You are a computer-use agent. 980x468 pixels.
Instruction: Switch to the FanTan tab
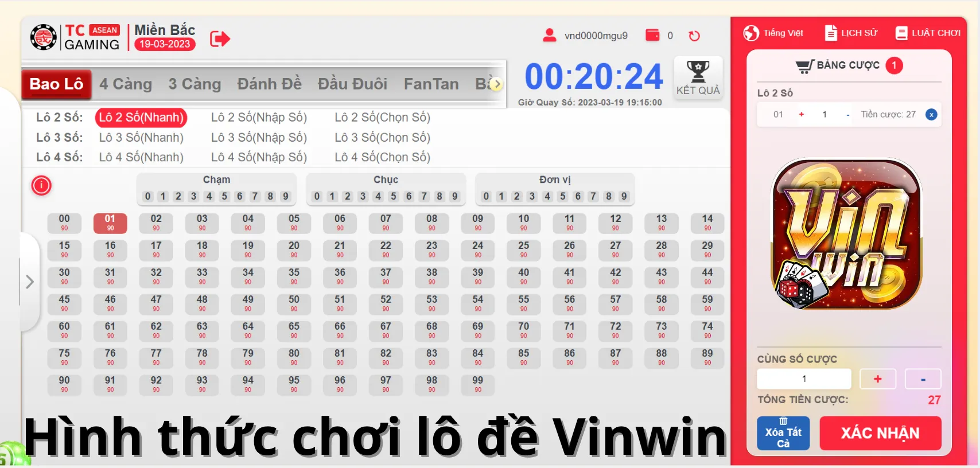click(x=431, y=84)
